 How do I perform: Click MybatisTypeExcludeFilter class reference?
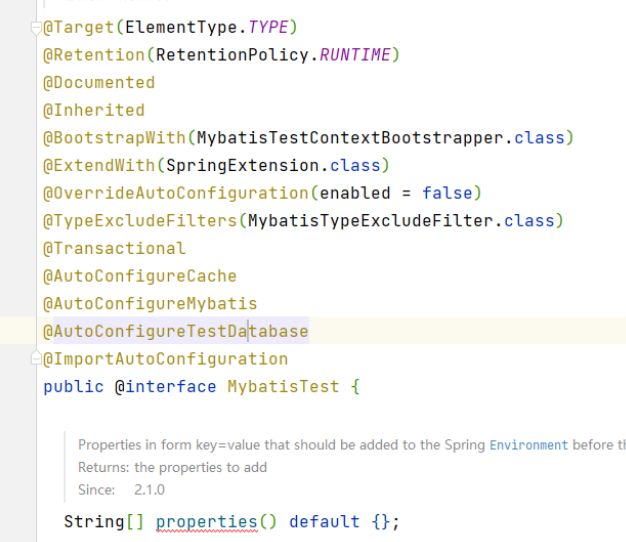tap(370, 221)
